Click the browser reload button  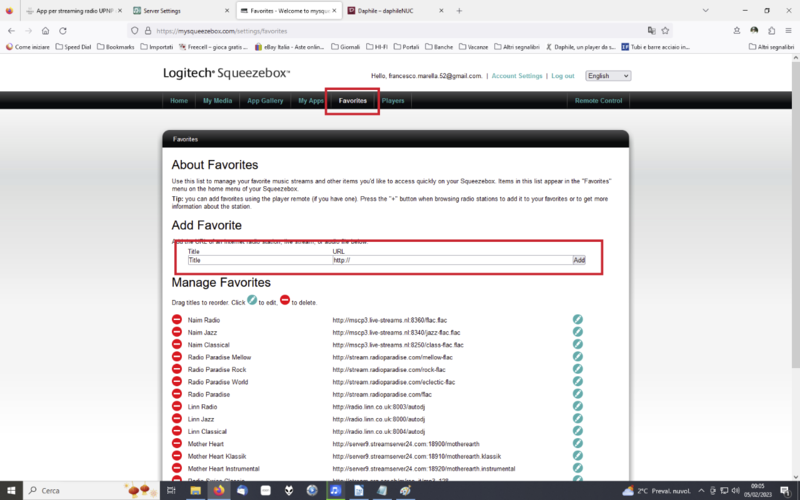50,30
